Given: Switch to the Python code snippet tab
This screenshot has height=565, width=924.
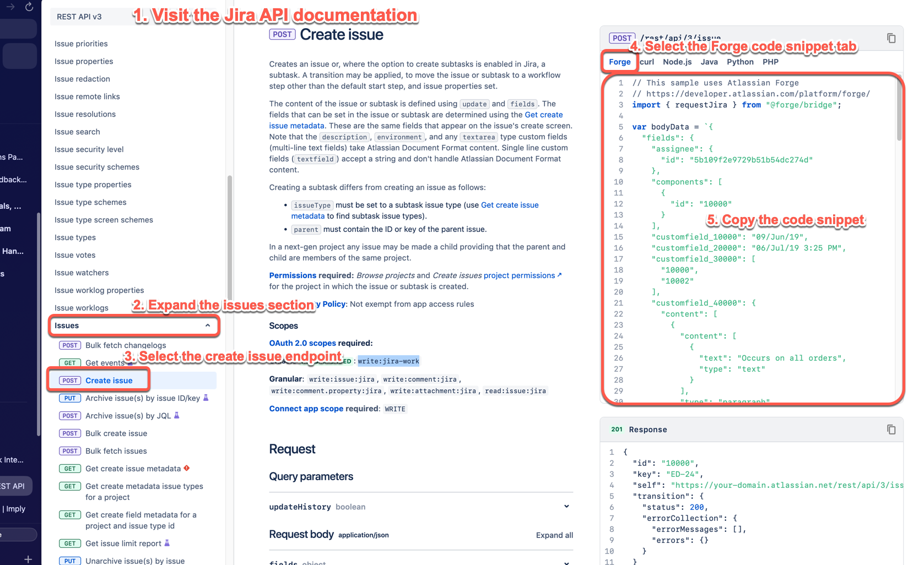Looking at the screenshot, I should [x=740, y=62].
